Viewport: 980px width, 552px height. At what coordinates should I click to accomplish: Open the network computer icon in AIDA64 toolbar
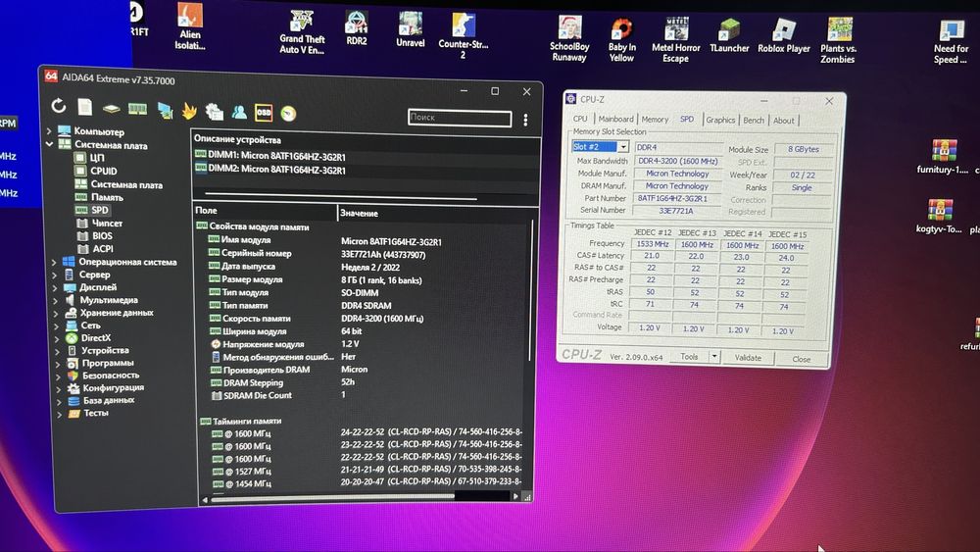pyautogui.click(x=165, y=110)
